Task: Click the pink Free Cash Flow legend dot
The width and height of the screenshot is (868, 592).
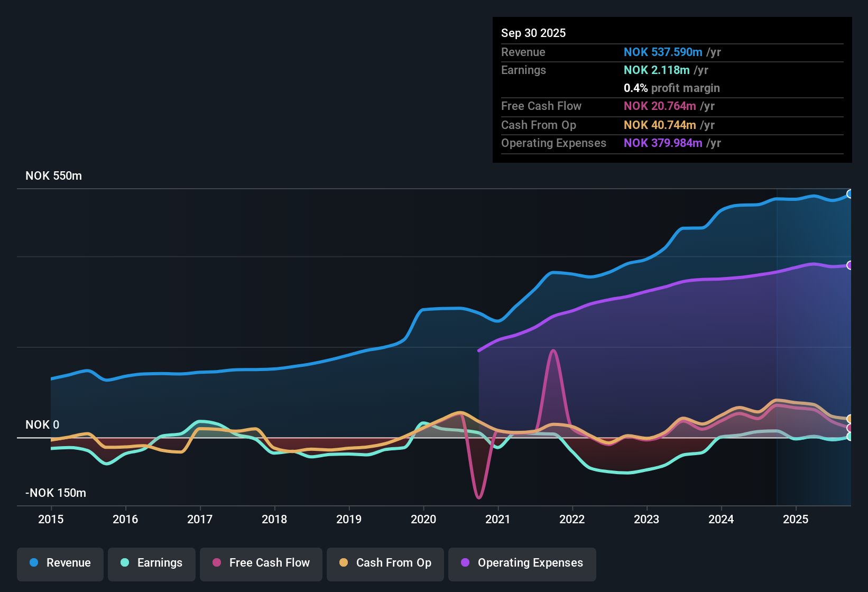Action: point(216,563)
